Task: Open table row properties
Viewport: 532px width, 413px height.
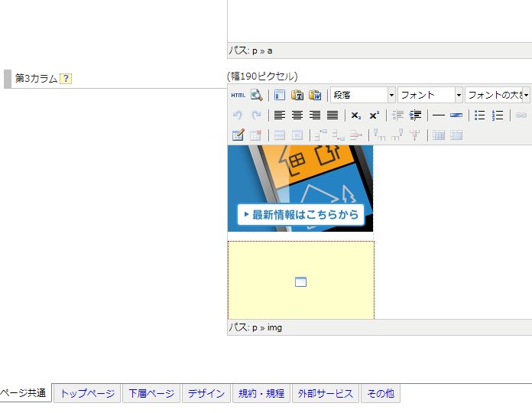Action: tap(280, 135)
